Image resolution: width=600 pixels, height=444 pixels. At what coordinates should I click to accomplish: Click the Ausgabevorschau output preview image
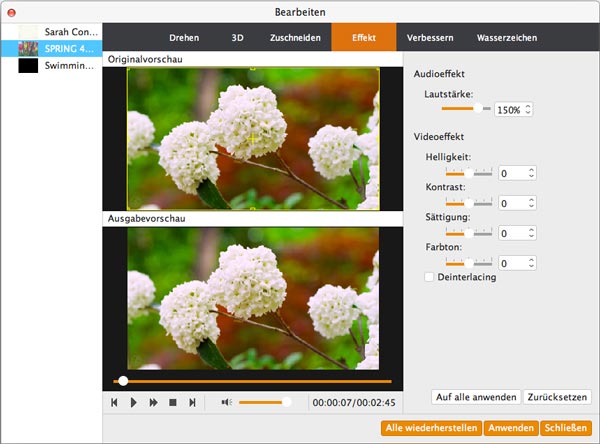click(253, 299)
